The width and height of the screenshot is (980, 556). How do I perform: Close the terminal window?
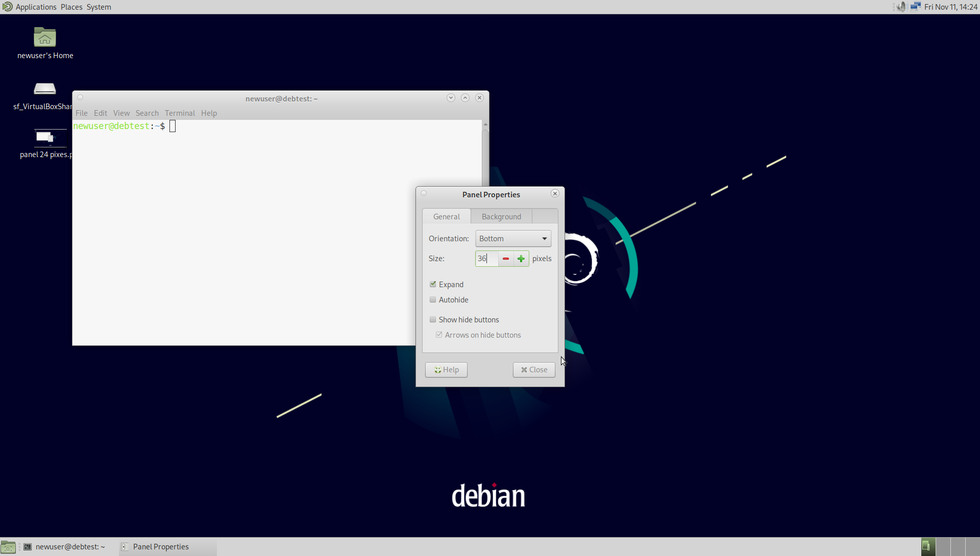pos(479,97)
